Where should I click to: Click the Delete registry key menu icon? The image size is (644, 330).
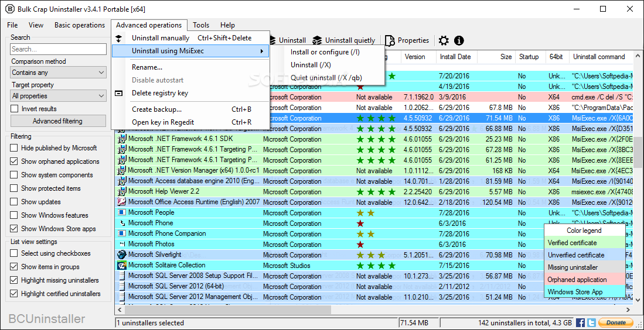tap(119, 93)
